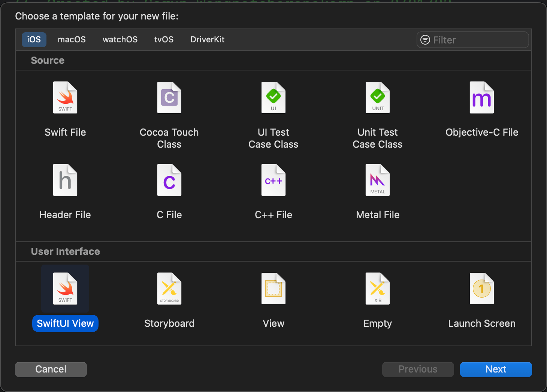Click the filter icon in search field
The image size is (547, 392).
(x=425, y=40)
